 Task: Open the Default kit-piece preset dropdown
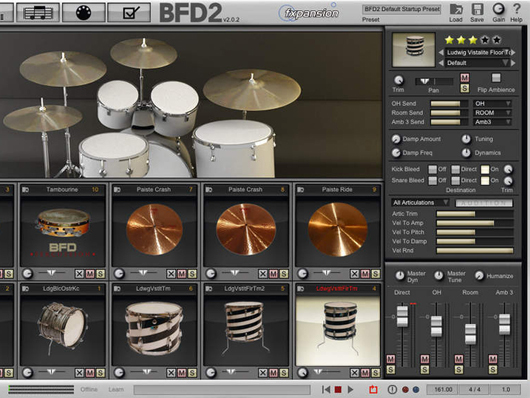(x=477, y=63)
